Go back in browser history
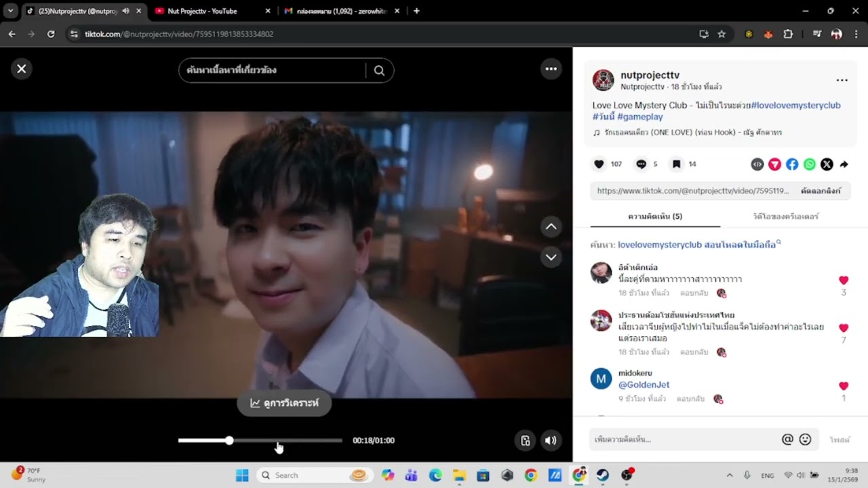 point(12,34)
